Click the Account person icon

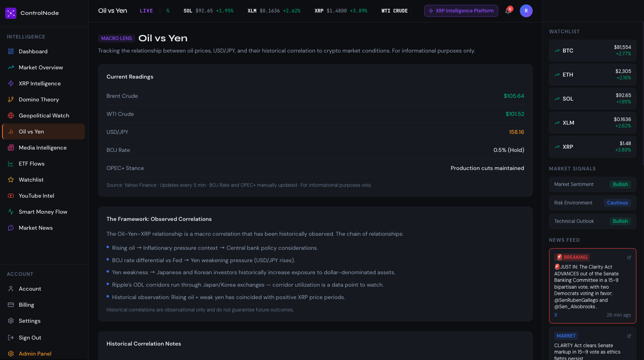(11, 289)
